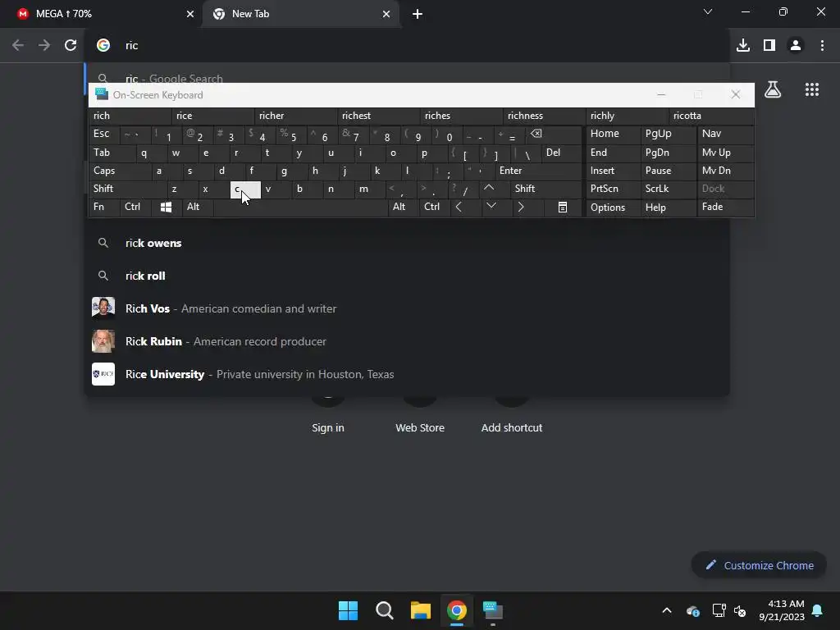
Task: Toggle the Fade key on keyboard
Action: pos(726,208)
